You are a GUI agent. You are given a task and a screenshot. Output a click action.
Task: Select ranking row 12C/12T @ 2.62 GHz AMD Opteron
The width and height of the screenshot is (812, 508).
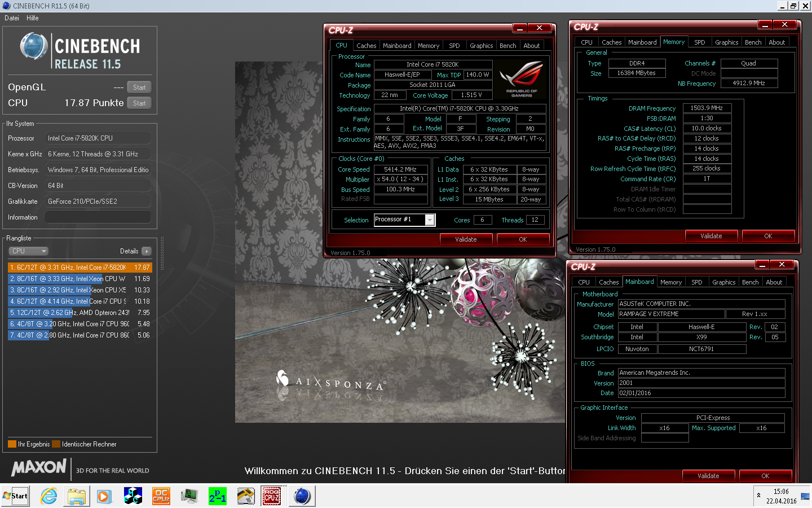click(80, 313)
